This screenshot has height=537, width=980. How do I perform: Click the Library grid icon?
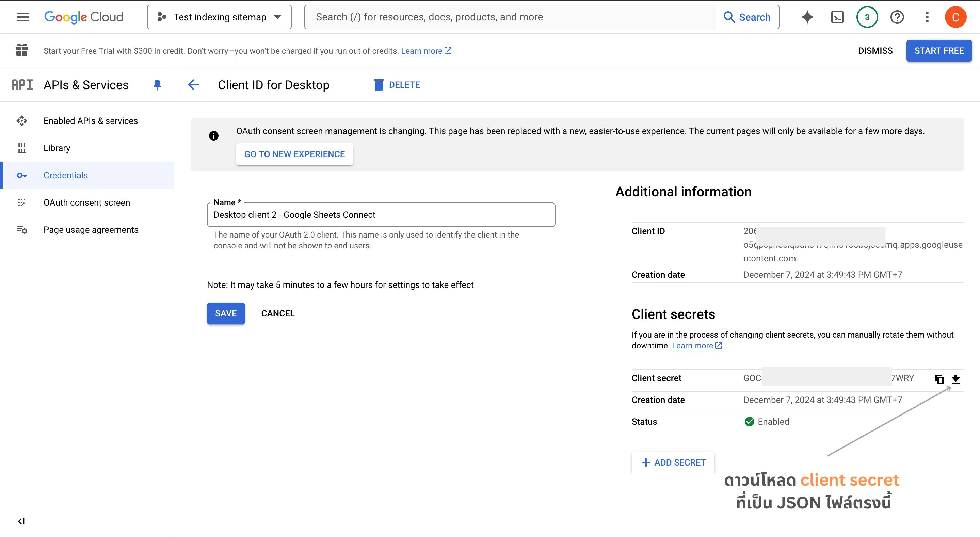(22, 148)
